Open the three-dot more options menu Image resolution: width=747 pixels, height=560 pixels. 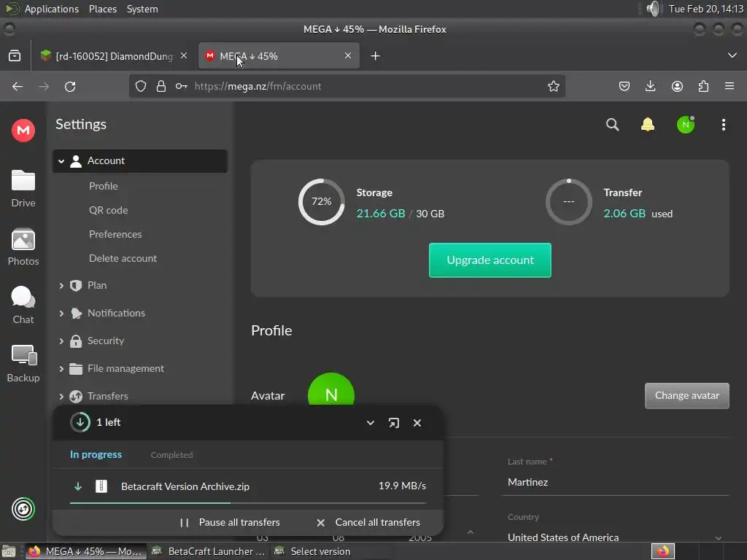[724, 125]
